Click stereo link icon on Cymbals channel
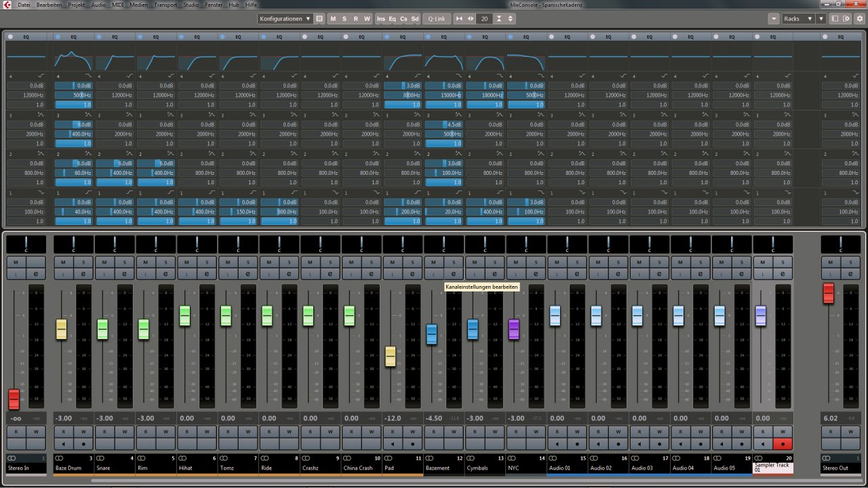 point(471,458)
